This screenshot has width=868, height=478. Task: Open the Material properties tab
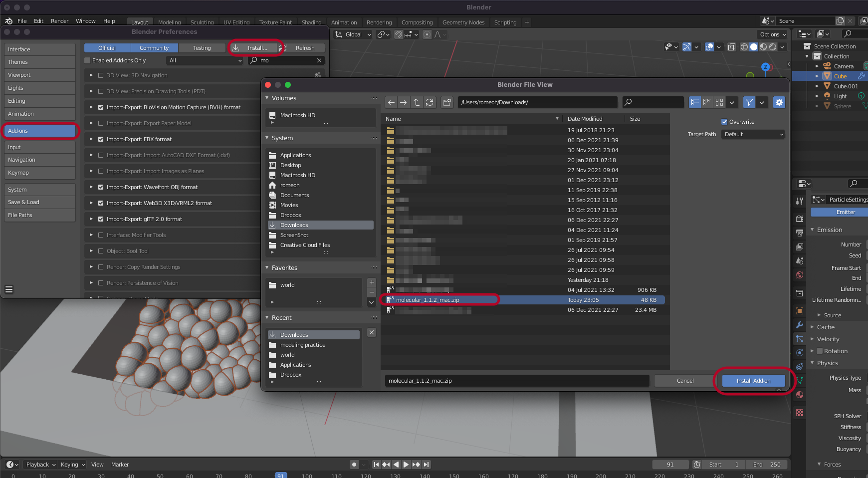coord(800,395)
